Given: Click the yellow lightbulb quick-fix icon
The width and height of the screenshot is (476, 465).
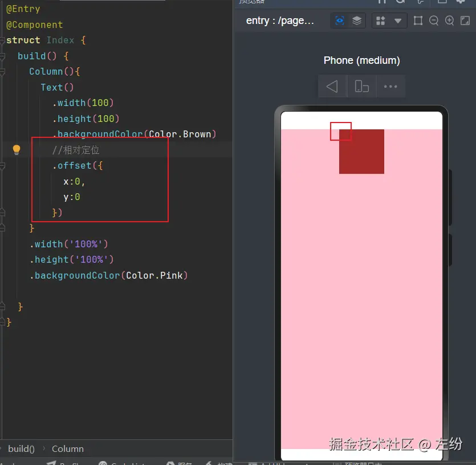Looking at the screenshot, I should tap(17, 150).
